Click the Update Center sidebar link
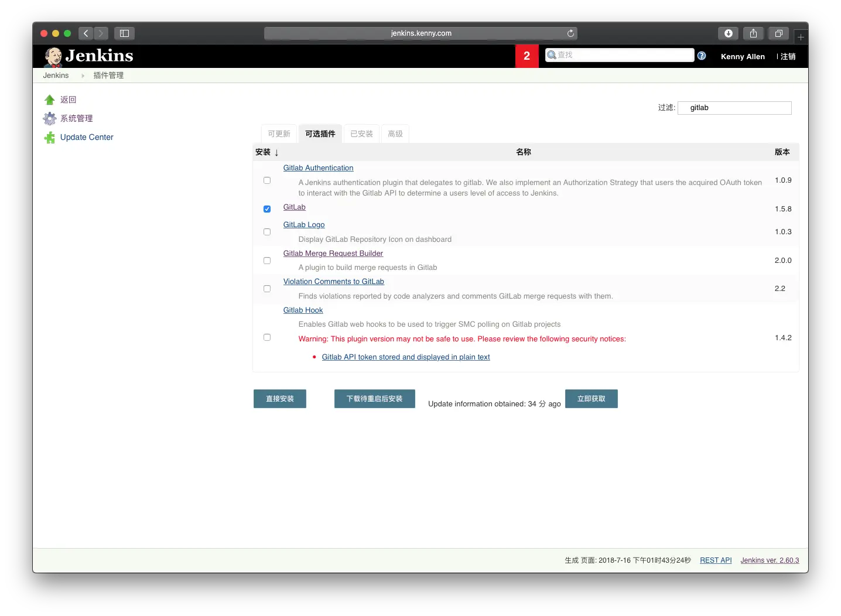The width and height of the screenshot is (841, 616). click(87, 138)
